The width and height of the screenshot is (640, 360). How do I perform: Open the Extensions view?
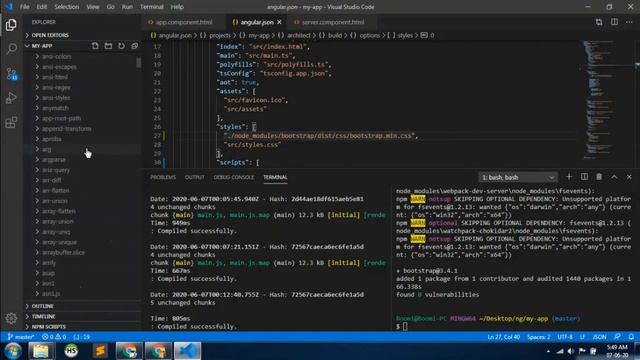(x=11, y=122)
